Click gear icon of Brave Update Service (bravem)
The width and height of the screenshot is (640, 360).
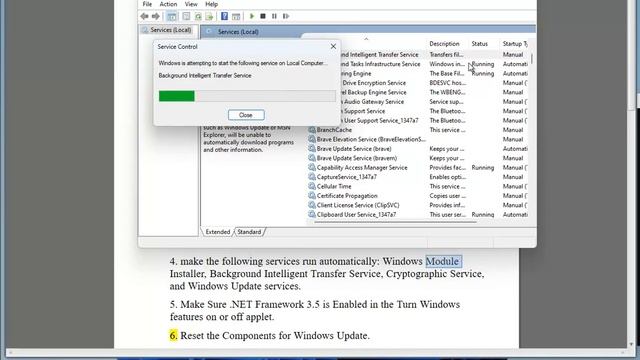click(312, 158)
